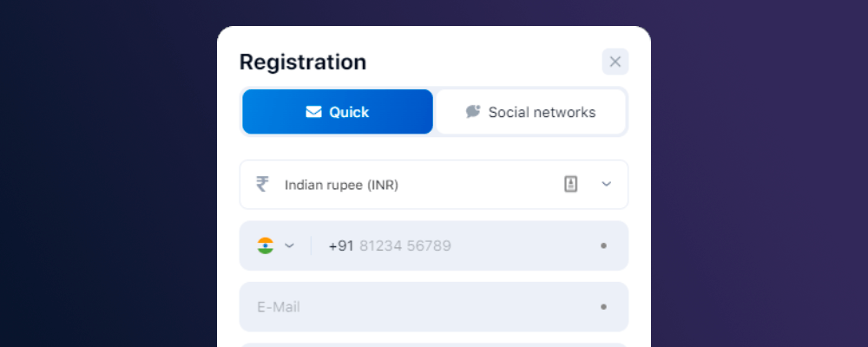Click the dot indicator in E-Mail field
Screen dimensions: 868x347
(603, 307)
